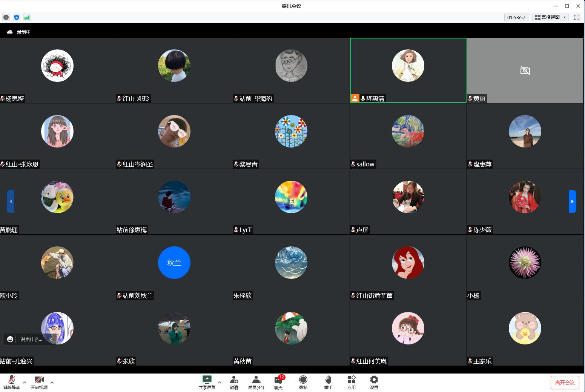Select 黄晓珊's plush toy avatar
Image resolution: width=585 pixels, height=392 pixels.
click(x=57, y=197)
